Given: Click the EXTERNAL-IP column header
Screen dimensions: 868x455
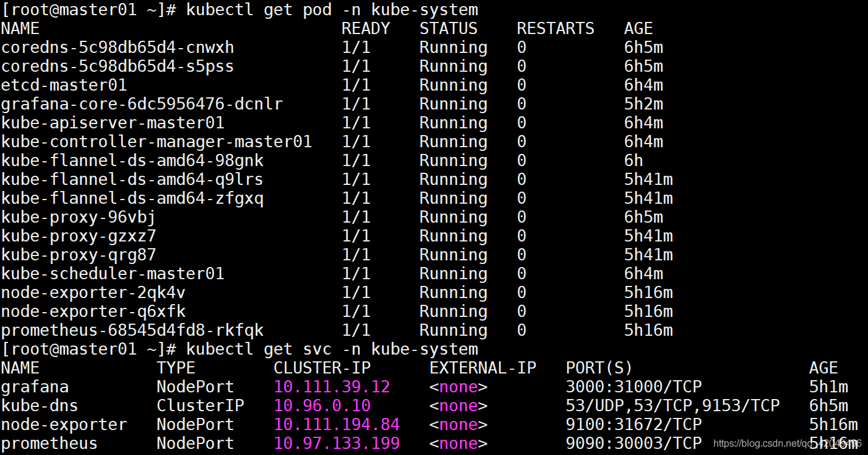Looking at the screenshot, I should click(483, 368).
